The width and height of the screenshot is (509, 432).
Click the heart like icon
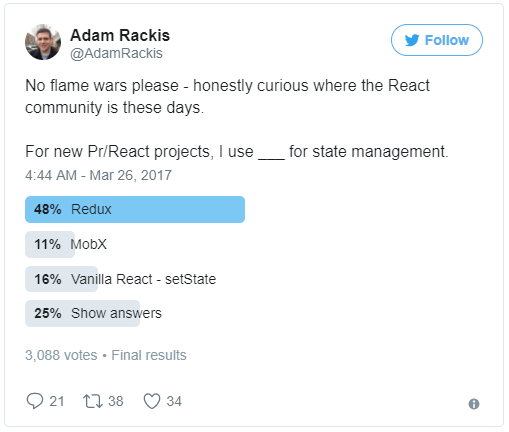(x=152, y=401)
